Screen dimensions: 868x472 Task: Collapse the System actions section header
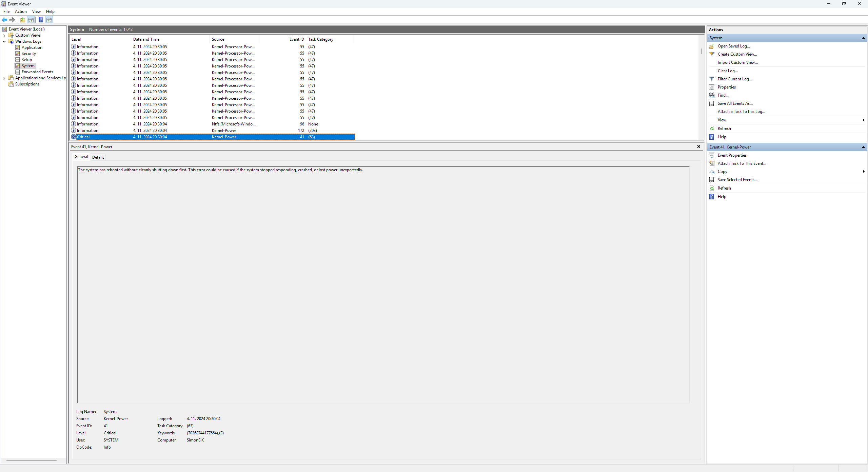coord(863,38)
